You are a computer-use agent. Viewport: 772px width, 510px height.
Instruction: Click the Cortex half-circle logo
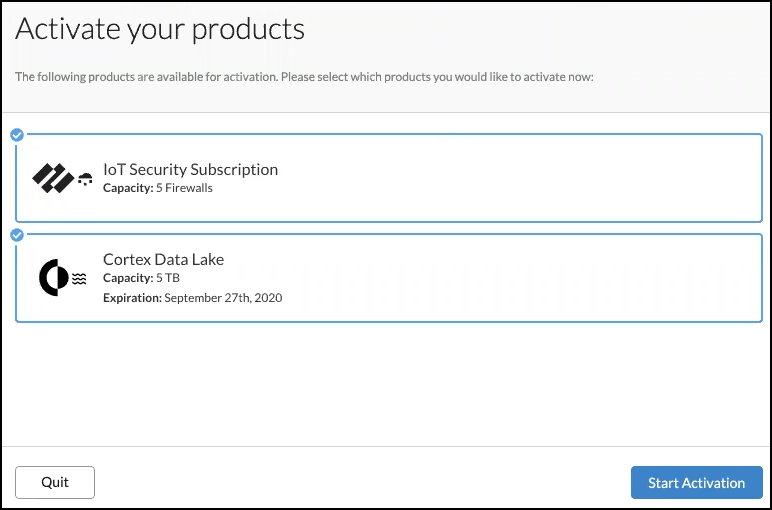[53, 278]
